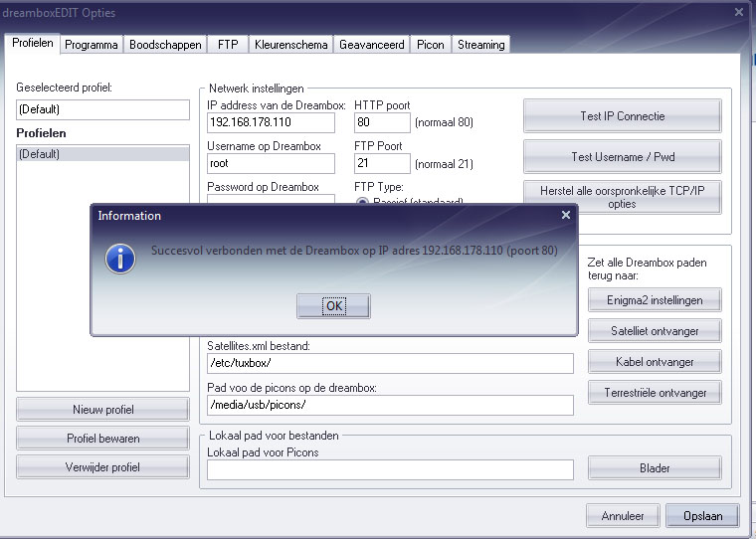Switch to the Picon tab
The height and width of the screenshot is (539, 756).
click(x=431, y=45)
